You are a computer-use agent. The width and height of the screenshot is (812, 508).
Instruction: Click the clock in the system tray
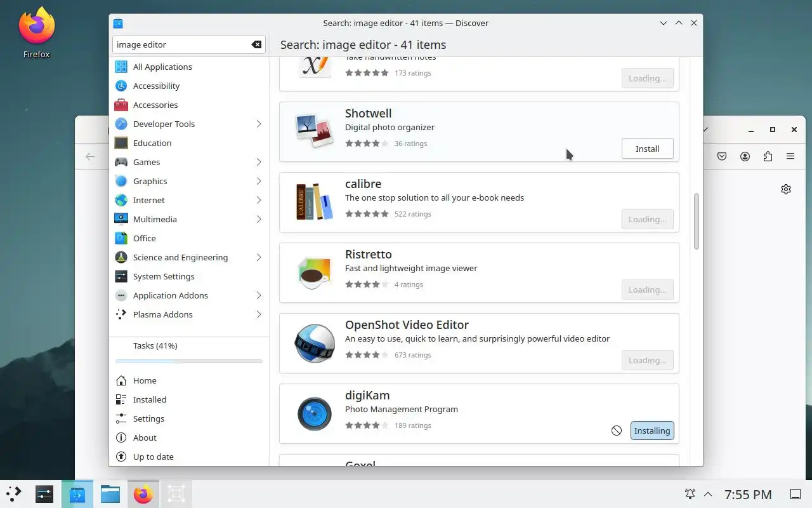[748, 494]
